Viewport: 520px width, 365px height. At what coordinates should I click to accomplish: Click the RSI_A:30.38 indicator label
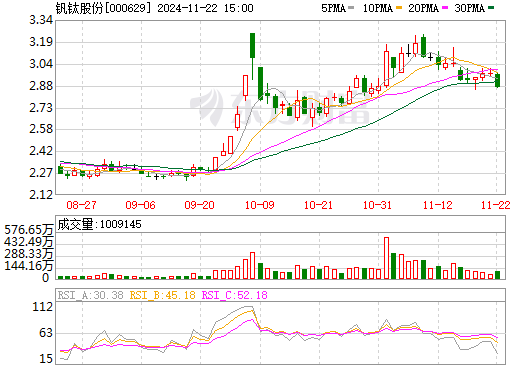click(x=90, y=295)
